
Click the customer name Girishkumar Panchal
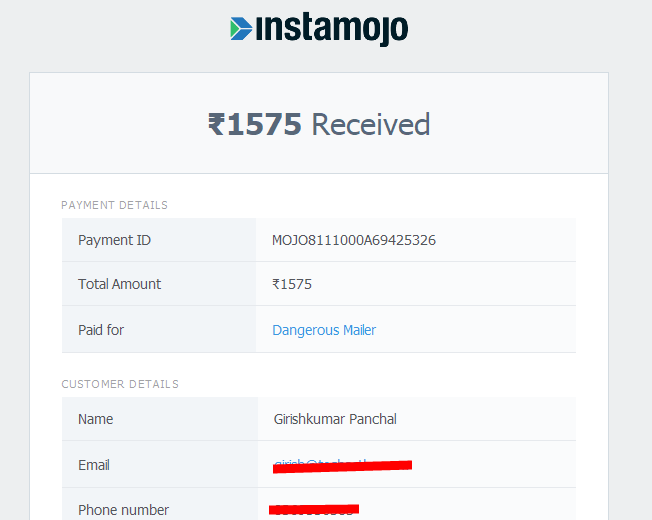(335, 419)
